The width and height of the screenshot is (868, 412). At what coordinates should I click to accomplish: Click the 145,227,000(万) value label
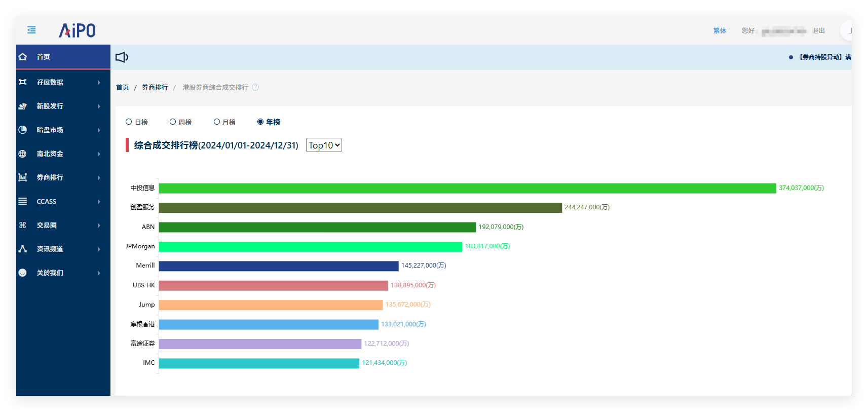tap(424, 266)
